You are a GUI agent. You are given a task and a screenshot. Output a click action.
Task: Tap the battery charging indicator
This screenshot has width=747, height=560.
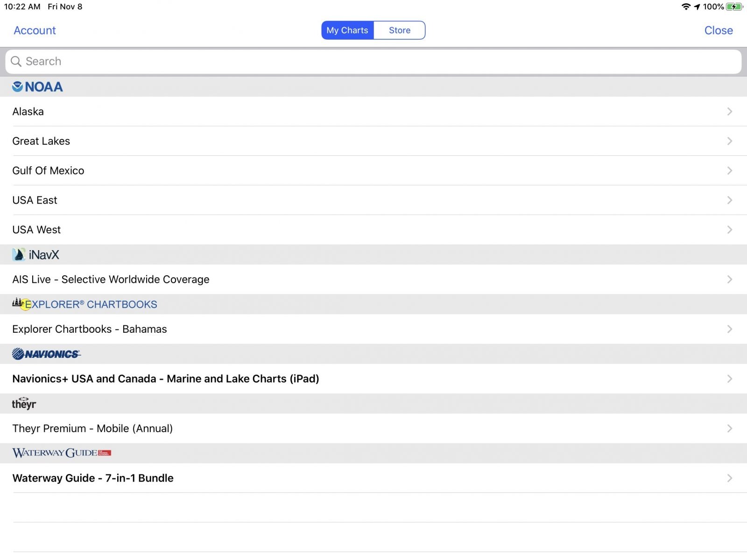click(x=734, y=7)
